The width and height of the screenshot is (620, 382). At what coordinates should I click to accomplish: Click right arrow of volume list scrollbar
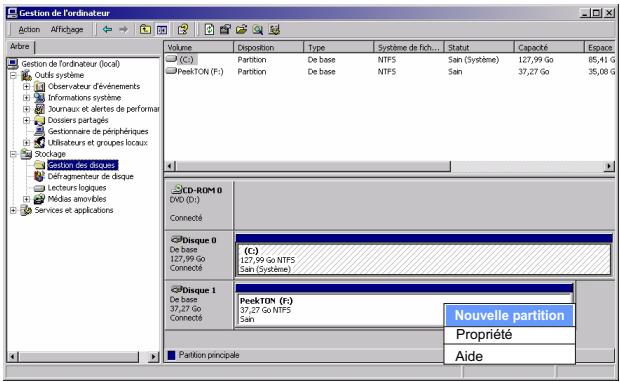tap(609, 166)
